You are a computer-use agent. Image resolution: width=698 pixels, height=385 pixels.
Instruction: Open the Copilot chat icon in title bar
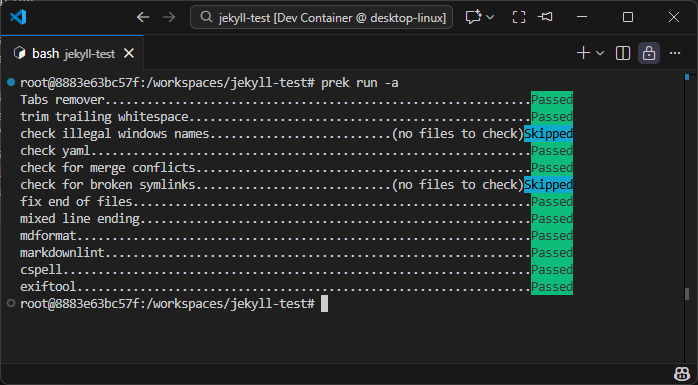474,17
